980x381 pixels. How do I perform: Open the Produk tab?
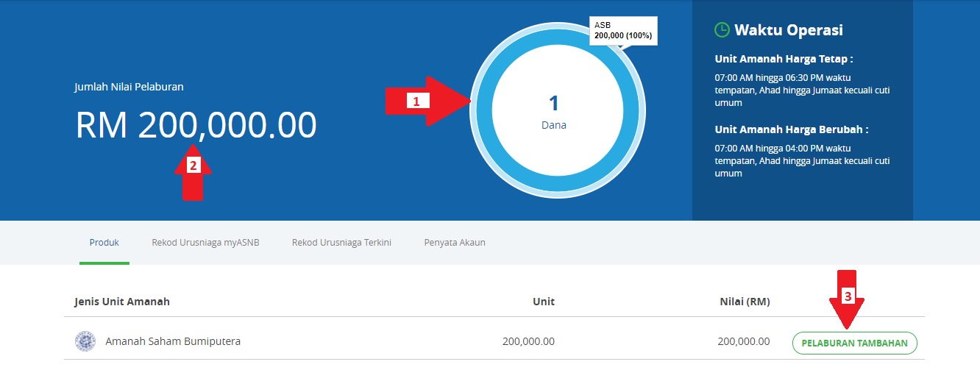pos(104,242)
